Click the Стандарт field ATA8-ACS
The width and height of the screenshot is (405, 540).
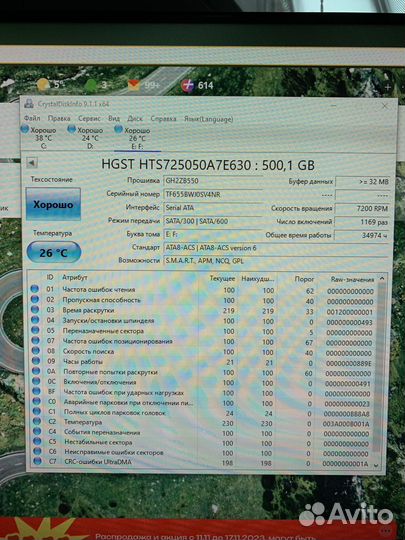pyautogui.click(x=276, y=248)
